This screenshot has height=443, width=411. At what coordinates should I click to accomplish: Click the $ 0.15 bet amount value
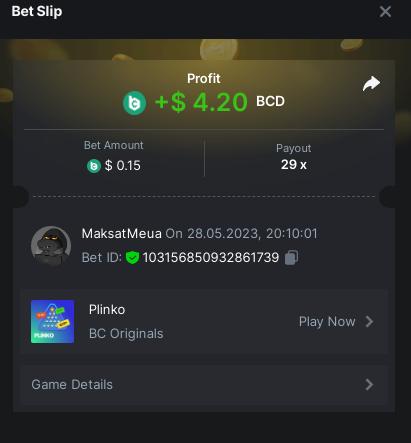[123, 166]
